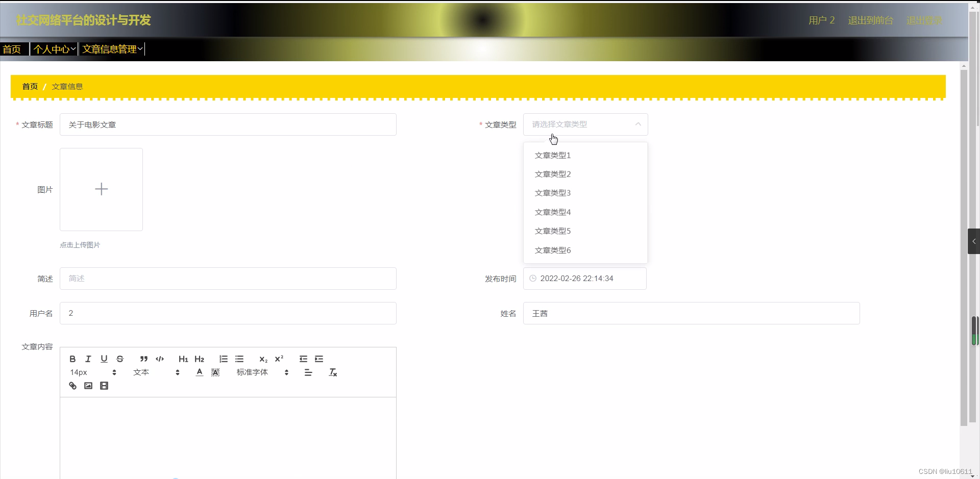Open the font color picker
This screenshot has height=479, width=980.
point(199,372)
